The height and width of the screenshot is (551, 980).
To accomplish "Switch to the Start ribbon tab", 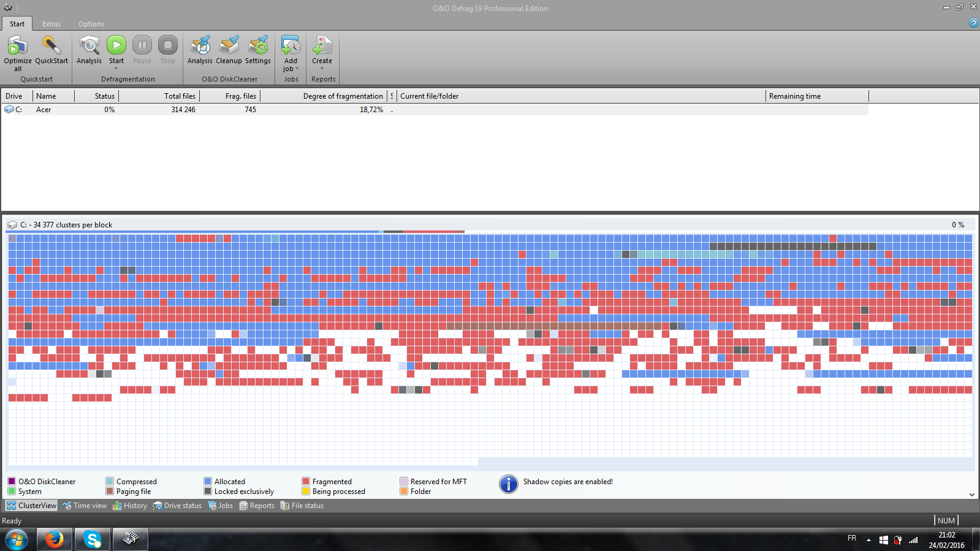I will (17, 24).
